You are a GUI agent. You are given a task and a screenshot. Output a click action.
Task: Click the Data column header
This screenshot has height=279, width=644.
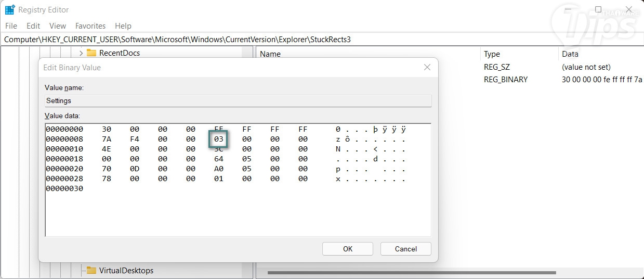[570, 54]
